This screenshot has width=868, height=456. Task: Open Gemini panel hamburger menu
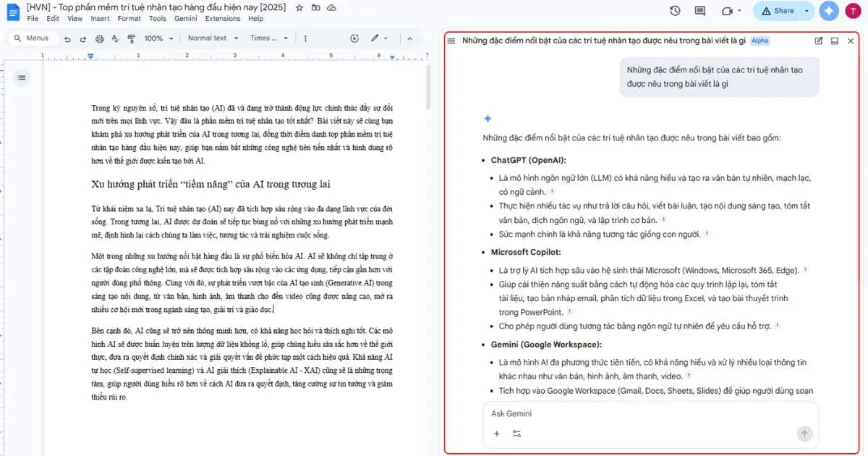click(x=451, y=41)
